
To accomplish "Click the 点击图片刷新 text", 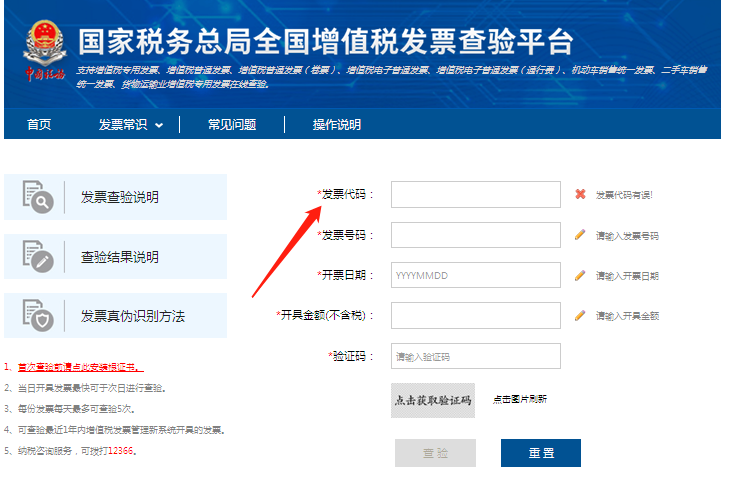I will click(520, 399).
